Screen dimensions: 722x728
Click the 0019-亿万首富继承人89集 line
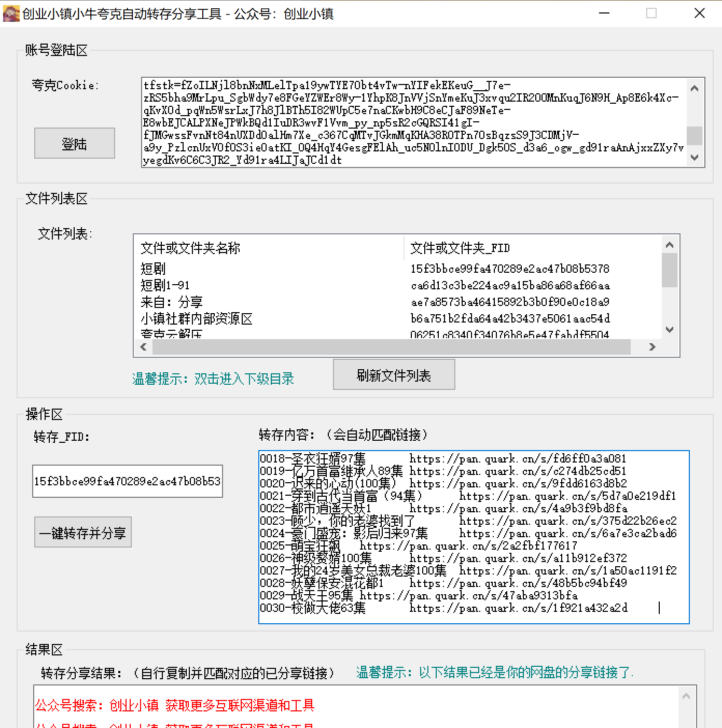tap(443, 471)
